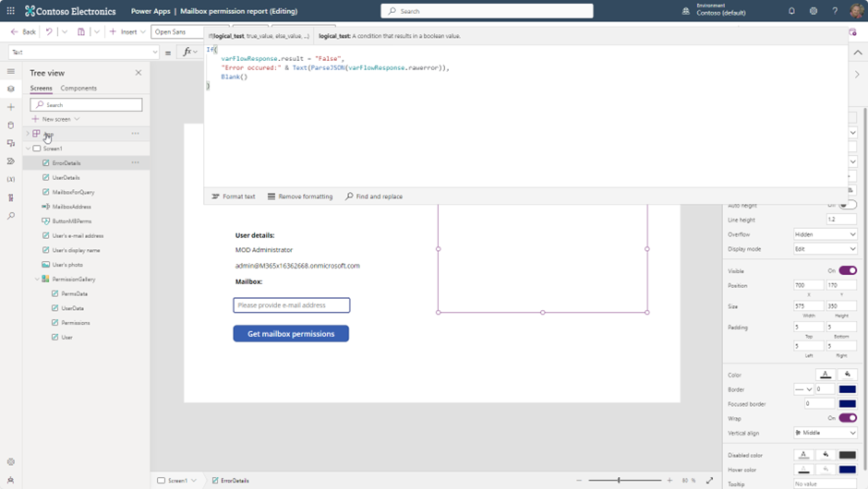Screen dimensions: 868x489
Task: Open the border style dropdown
Action: pos(802,388)
